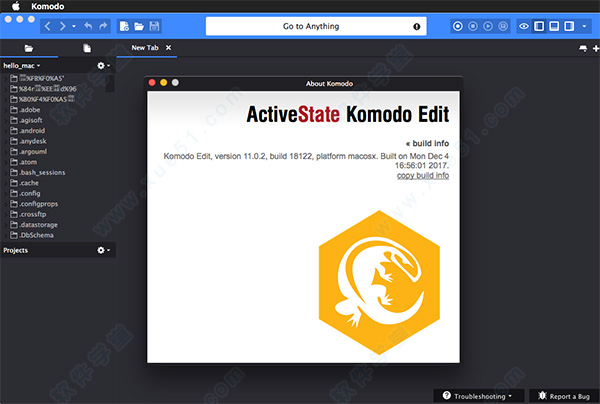Create a new file from toolbar

click(x=124, y=26)
